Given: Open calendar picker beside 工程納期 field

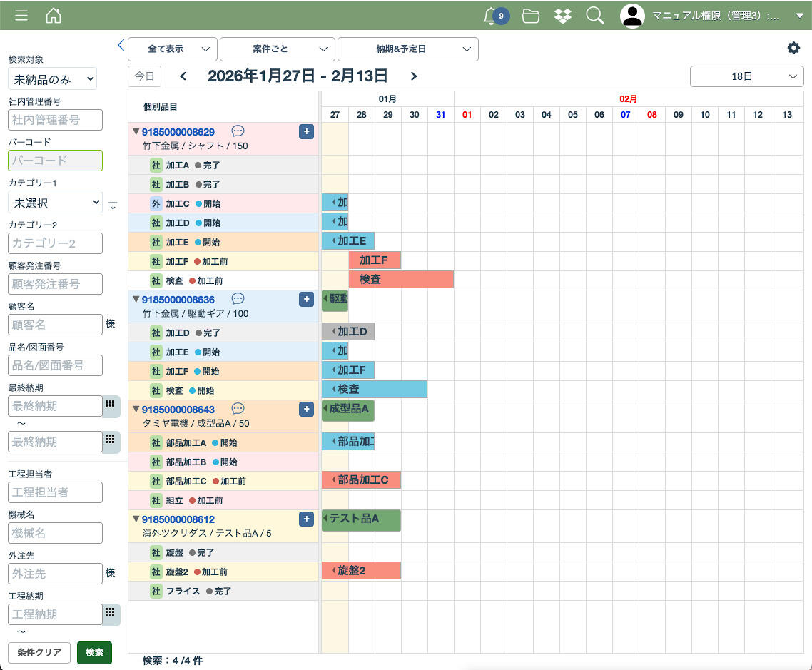Looking at the screenshot, I should [x=111, y=612].
